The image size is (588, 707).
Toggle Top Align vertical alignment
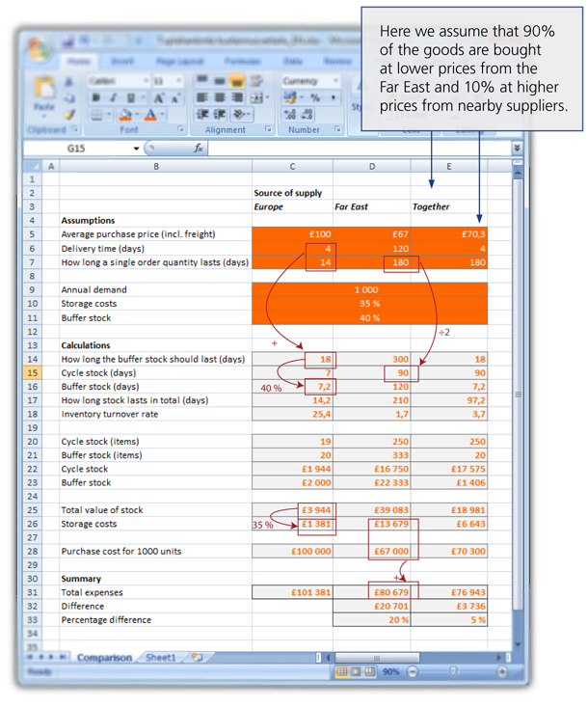201,81
